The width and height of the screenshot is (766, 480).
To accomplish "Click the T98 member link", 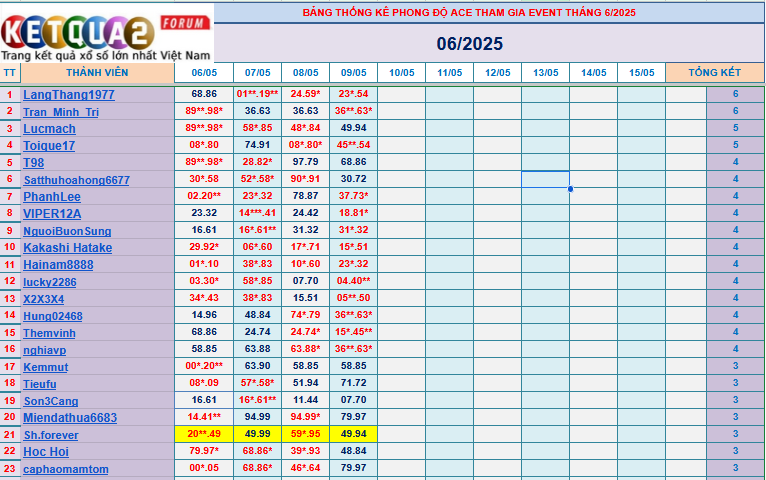I will 34,163.
